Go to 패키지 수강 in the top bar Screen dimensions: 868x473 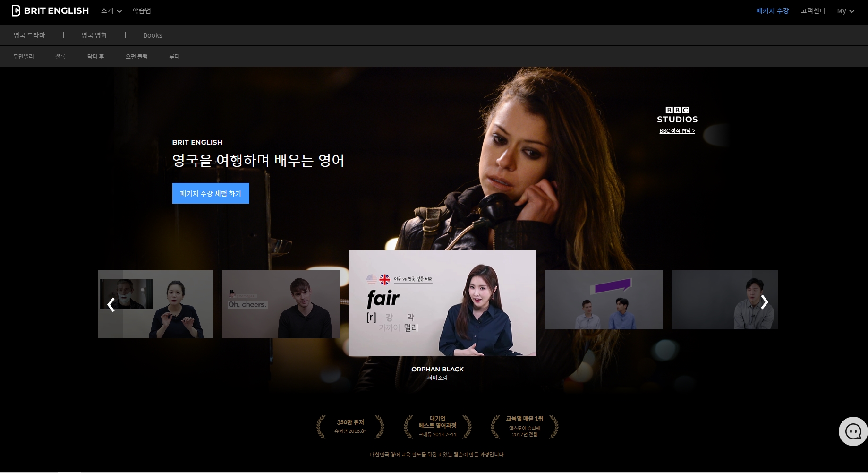point(772,10)
